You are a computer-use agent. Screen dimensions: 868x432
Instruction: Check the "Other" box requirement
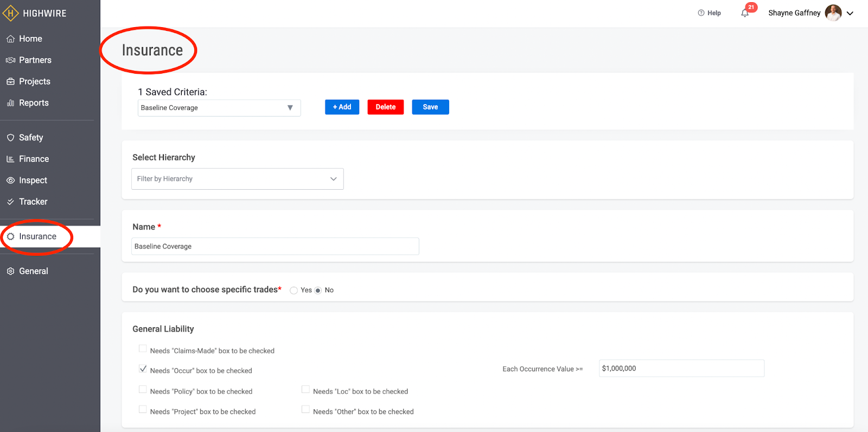click(x=305, y=410)
